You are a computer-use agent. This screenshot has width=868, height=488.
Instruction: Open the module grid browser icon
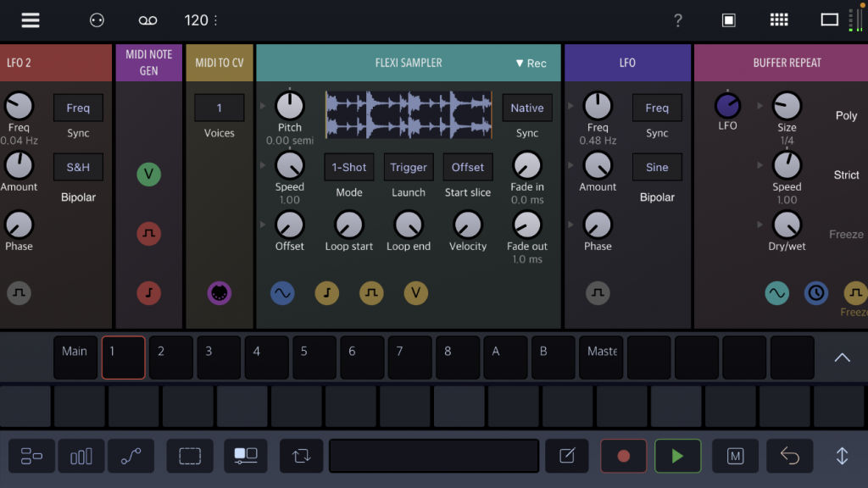pos(779,20)
